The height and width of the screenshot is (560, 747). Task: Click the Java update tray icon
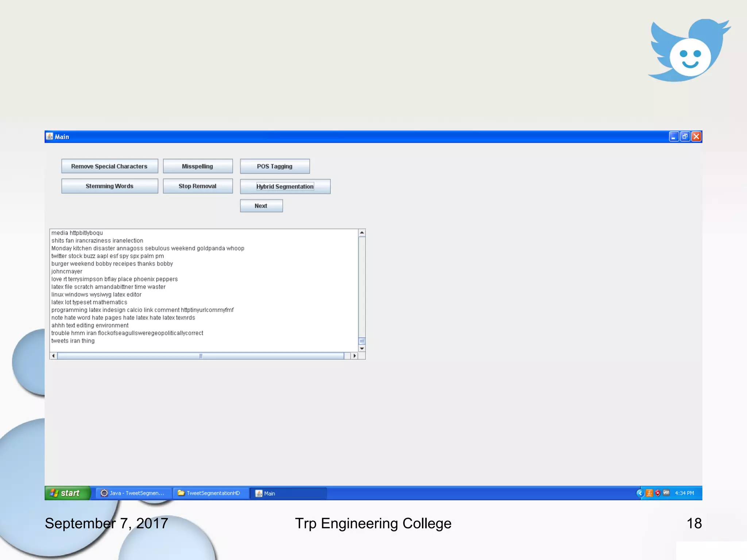click(x=649, y=493)
